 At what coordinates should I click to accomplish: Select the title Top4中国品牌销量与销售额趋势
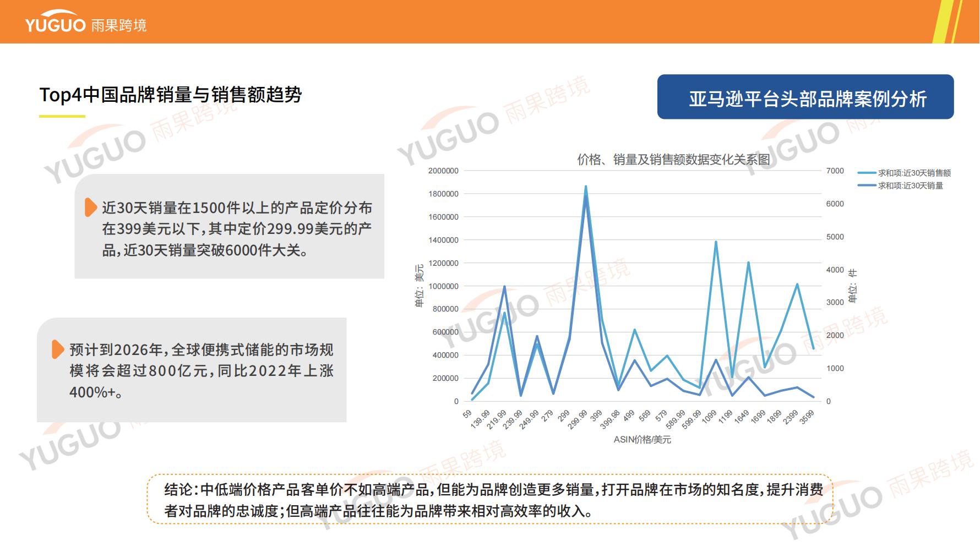click(x=171, y=95)
